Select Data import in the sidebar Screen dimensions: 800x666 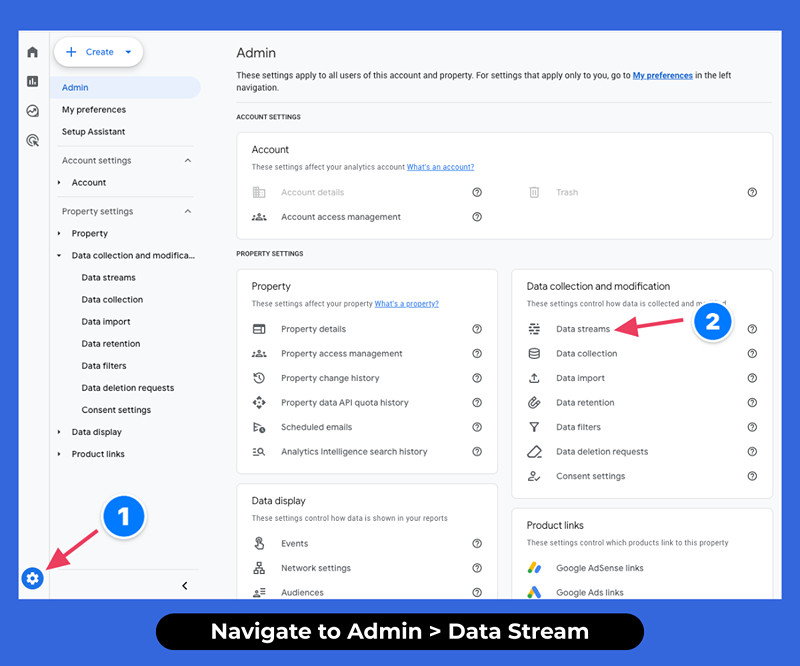click(x=106, y=322)
